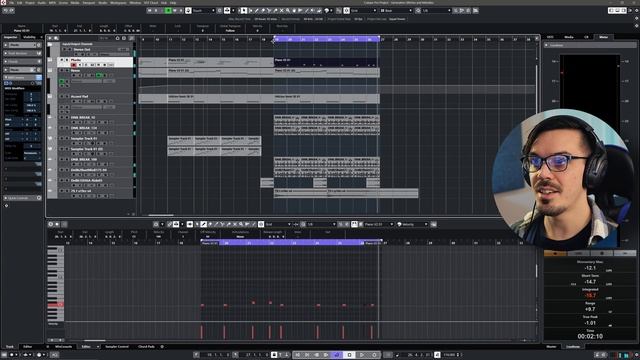Click the Loudness tab at bottom right

[573, 347]
